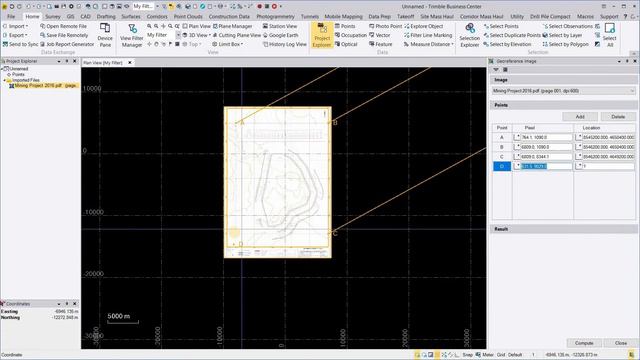Click the Compute button
This screenshot has width=640, height=360.
(x=584, y=343)
